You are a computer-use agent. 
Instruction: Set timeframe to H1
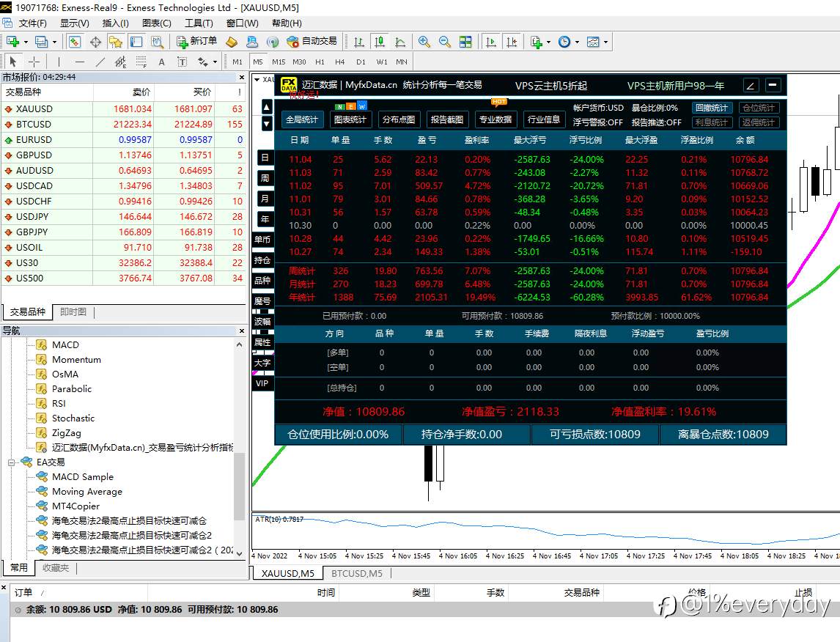pyautogui.click(x=320, y=62)
